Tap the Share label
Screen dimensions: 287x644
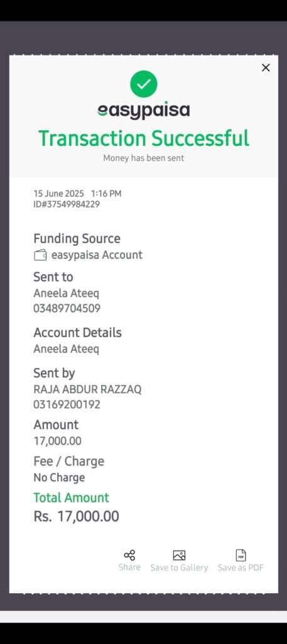coord(129,567)
